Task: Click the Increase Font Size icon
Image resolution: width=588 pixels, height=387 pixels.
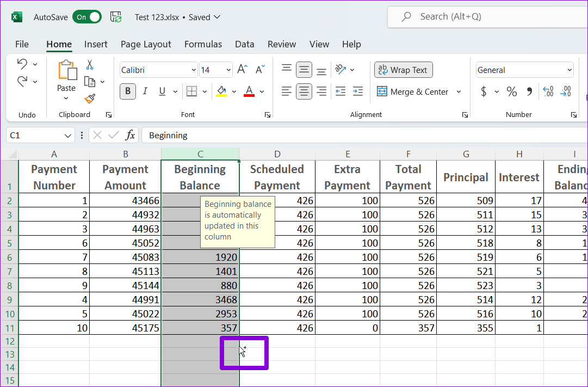Action: coord(243,70)
